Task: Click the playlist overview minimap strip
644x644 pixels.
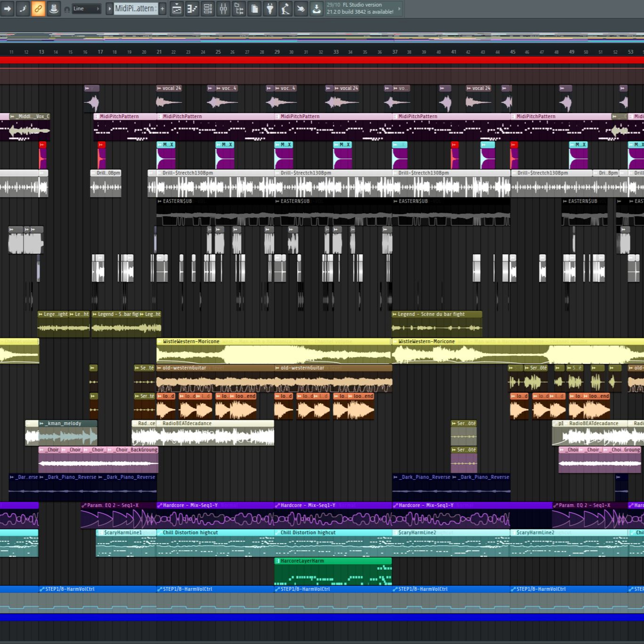Action: pyautogui.click(x=322, y=37)
